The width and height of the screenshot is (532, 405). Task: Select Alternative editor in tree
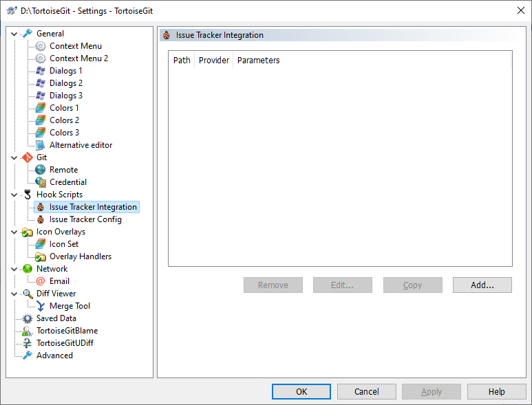[x=81, y=145]
